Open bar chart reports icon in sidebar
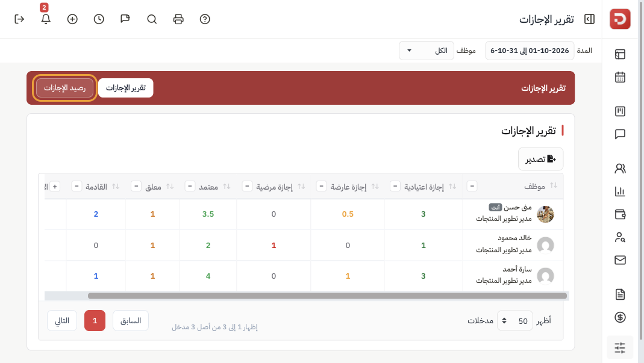Screen dimensions: 644x363 620,191
